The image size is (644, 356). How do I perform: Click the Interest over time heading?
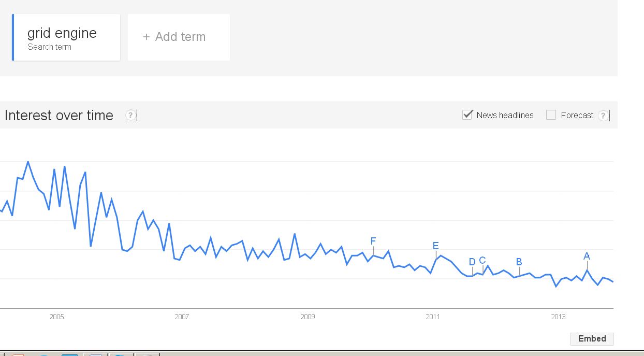[59, 115]
